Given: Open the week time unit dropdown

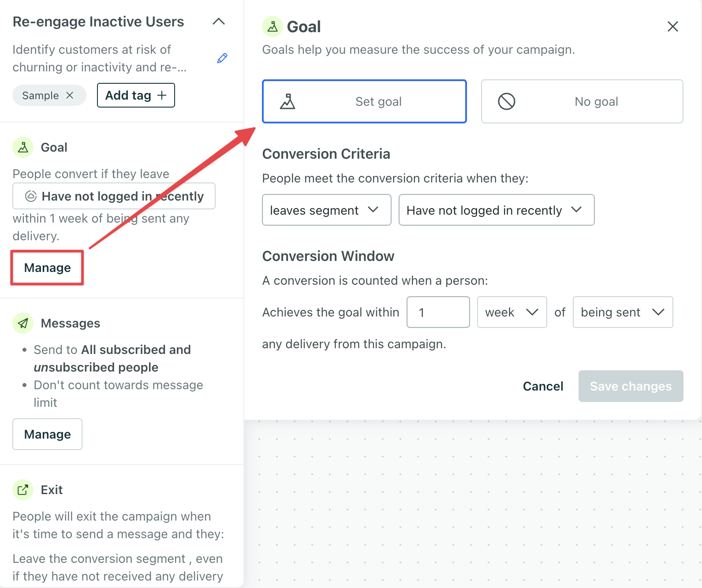Looking at the screenshot, I should [512, 312].
